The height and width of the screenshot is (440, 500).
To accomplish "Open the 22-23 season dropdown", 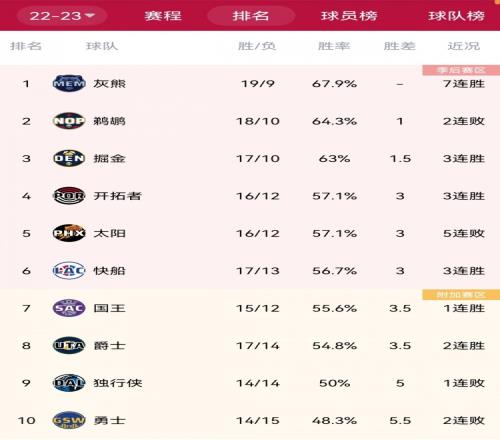I will coord(62,16).
